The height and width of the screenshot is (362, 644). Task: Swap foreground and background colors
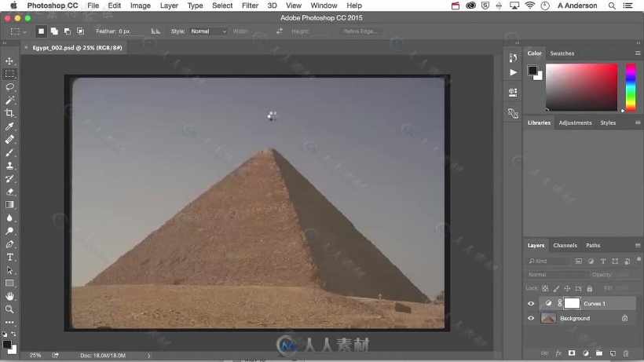tap(13, 334)
